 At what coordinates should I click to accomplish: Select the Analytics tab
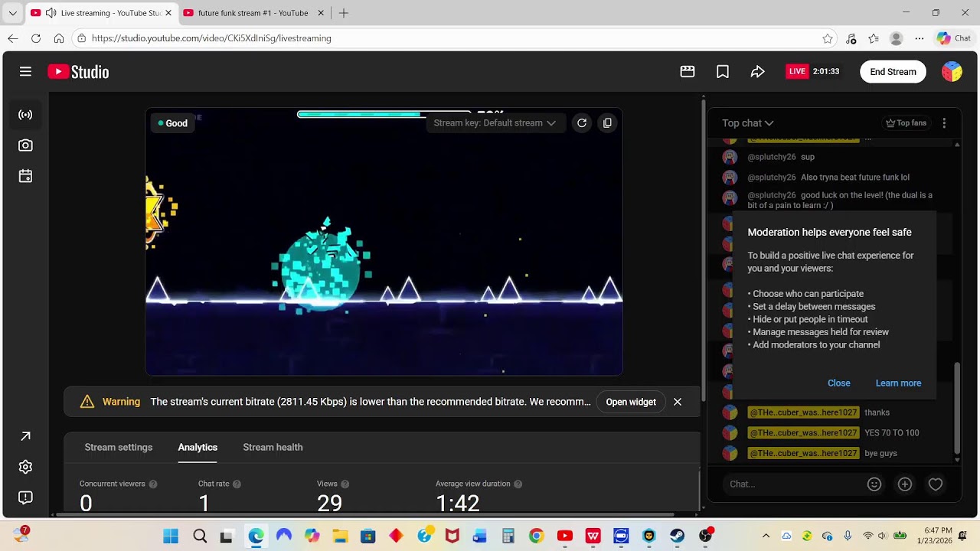[198, 447]
